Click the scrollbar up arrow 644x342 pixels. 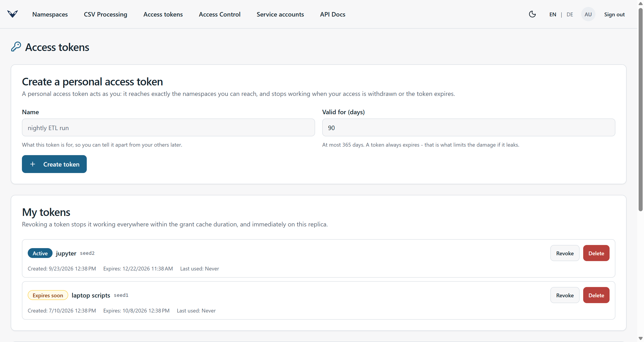coord(640,3)
